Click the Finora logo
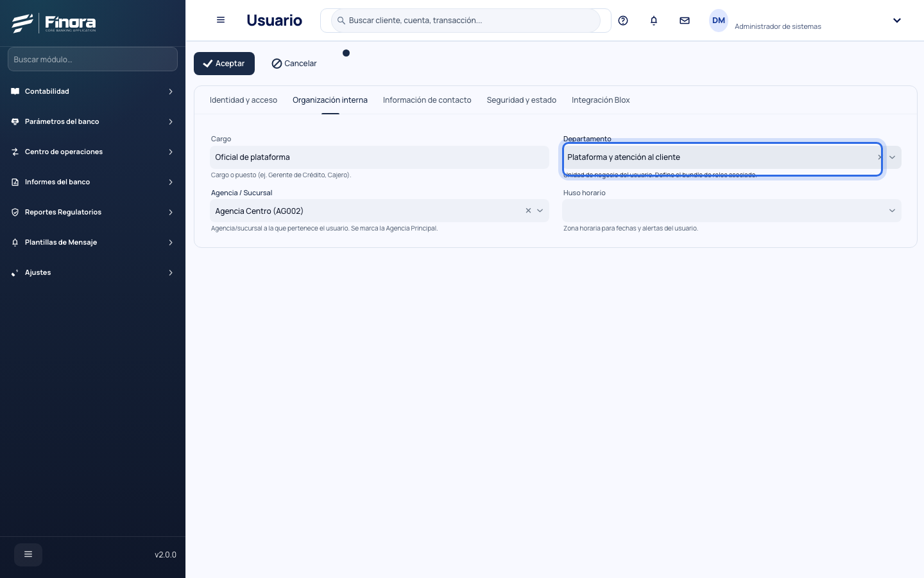Image resolution: width=924 pixels, height=578 pixels. click(54, 23)
